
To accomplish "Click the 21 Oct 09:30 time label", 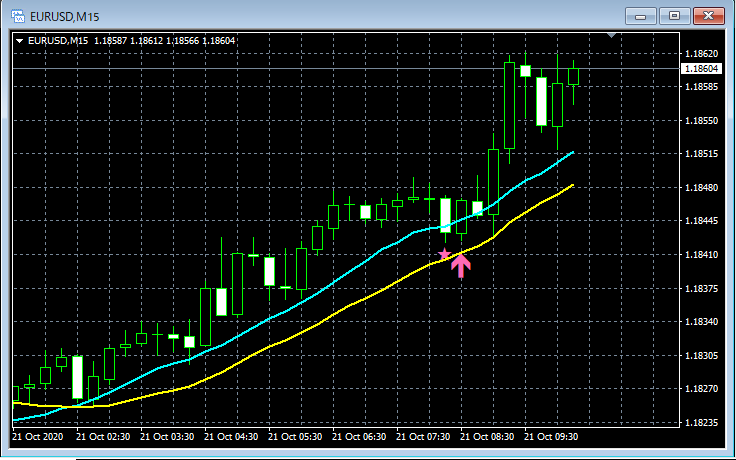I will pos(551,437).
